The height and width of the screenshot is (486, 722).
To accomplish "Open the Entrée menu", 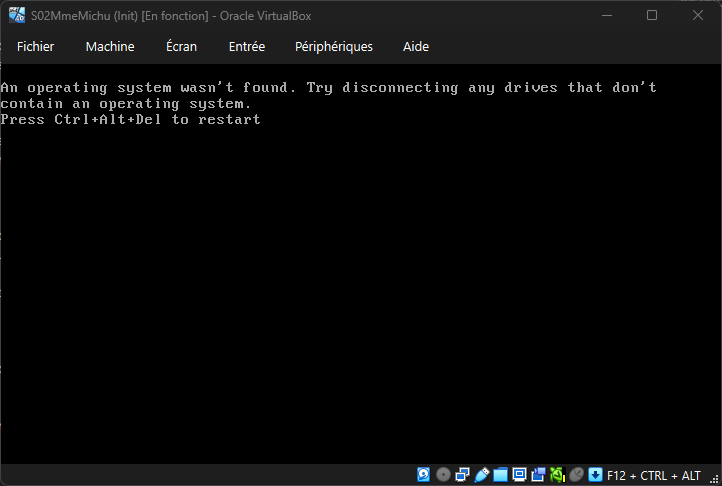I will coord(247,47).
